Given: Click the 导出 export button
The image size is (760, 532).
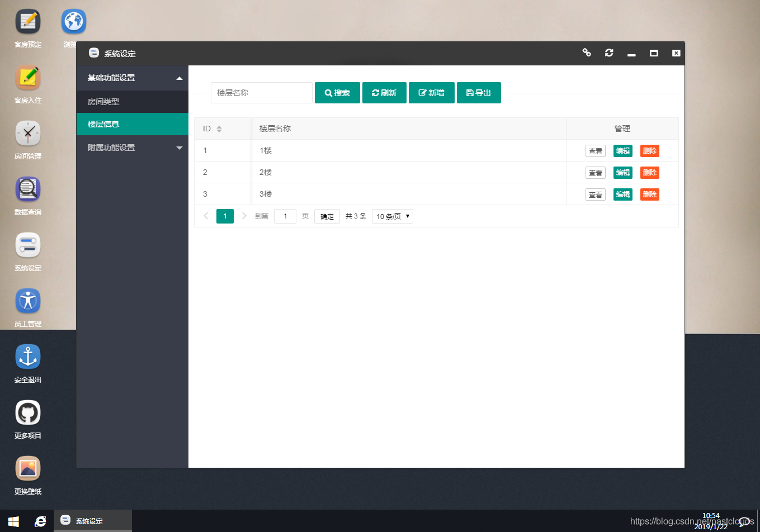Looking at the screenshot, I should [x=479, y=93].
